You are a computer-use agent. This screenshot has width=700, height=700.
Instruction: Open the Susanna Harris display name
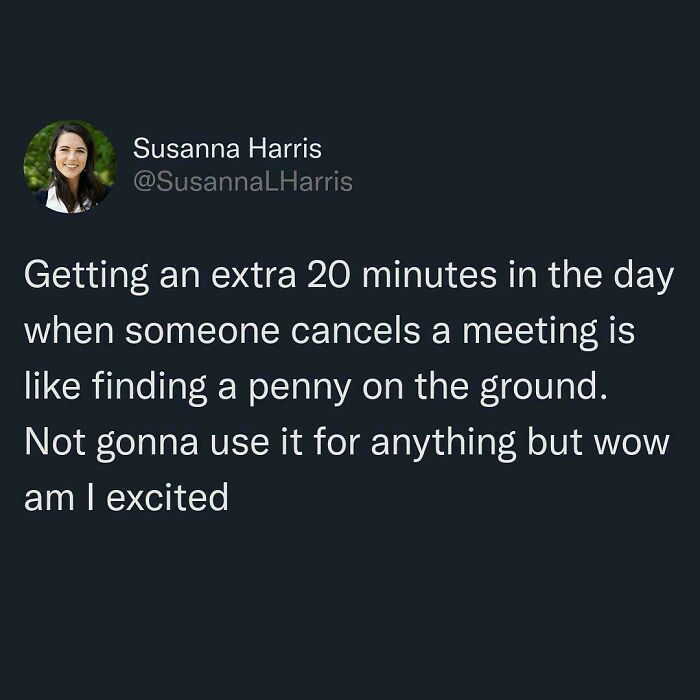point(228,150)
